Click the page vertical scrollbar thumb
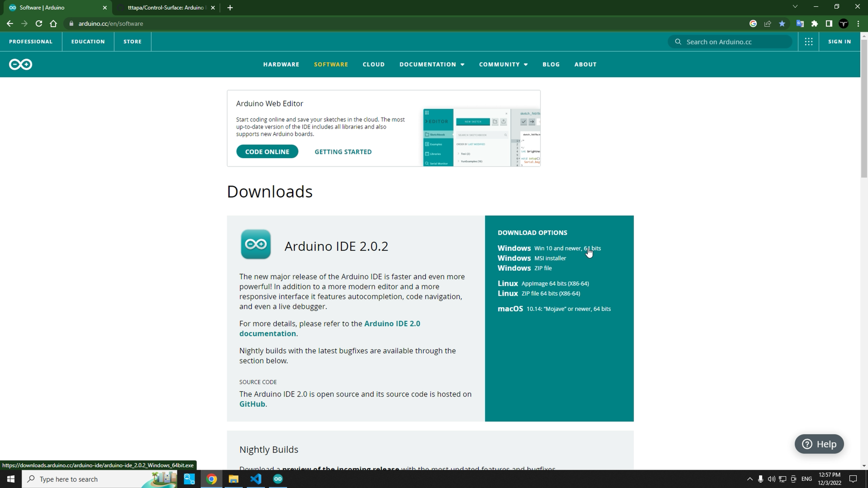Screen dimensions: 868x488 (864, 108)
